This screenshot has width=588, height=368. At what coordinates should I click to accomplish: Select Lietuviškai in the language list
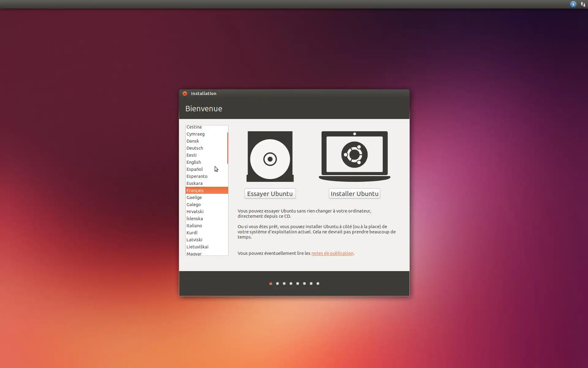click(197, 247)
